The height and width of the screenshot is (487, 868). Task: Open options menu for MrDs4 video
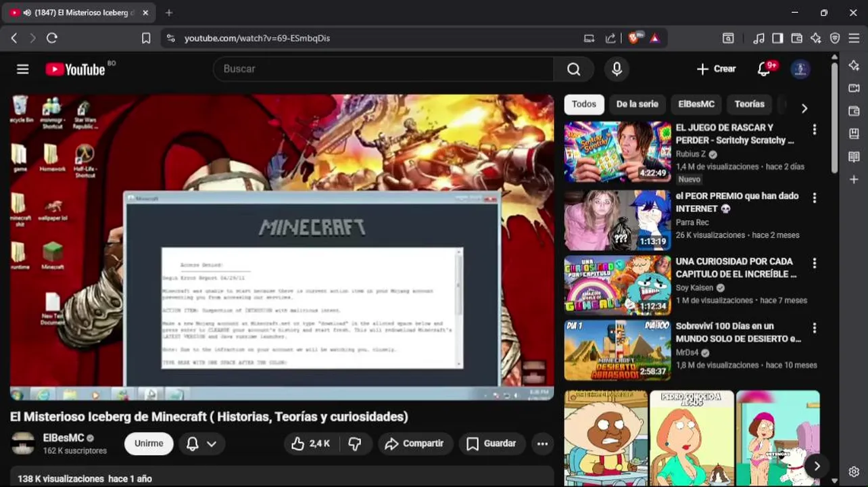tap(815, 328)
